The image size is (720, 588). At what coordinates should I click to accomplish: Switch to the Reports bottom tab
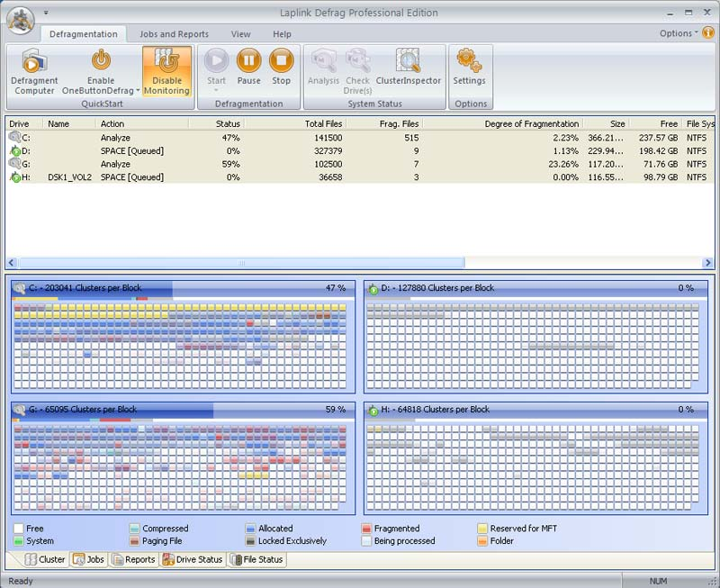point(133,559)
